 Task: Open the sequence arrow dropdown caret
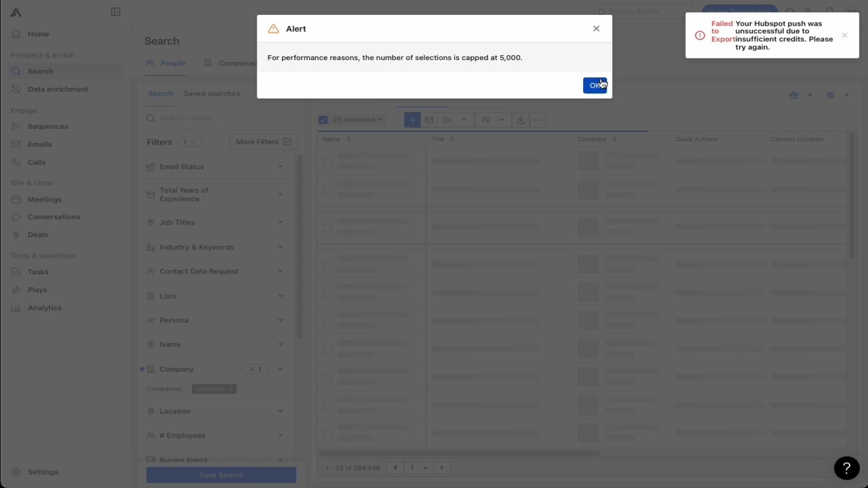(464, 120)
